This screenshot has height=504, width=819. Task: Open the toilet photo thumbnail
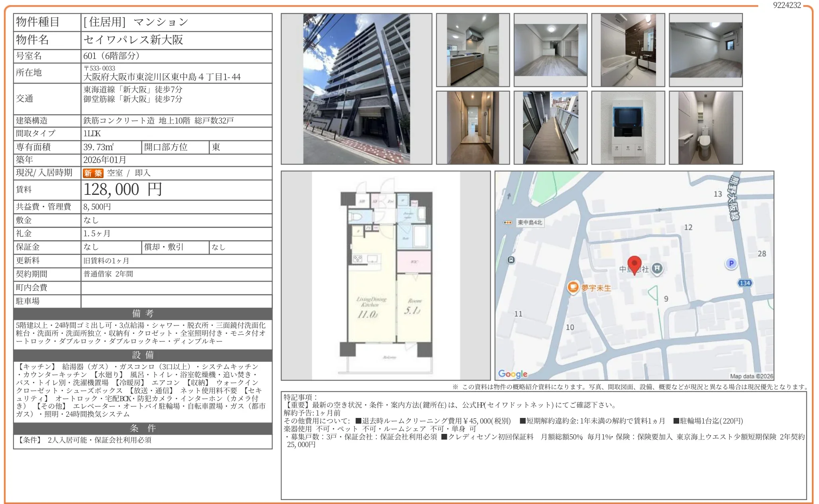pyautogui.click(x=705, y=127)
